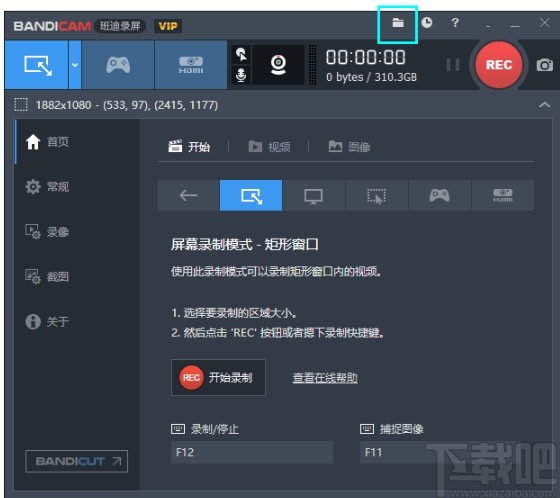Open the output folder icon
The width and height of the screenshot is (560, 498).
398,23
